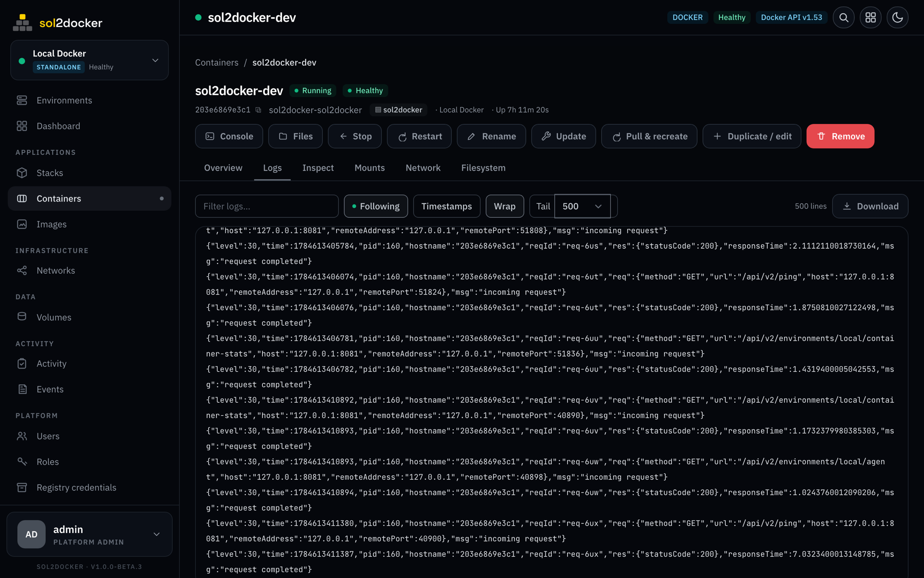Open search with the magnifier icon
Screen dimensions: 924x578
[844, 18]
